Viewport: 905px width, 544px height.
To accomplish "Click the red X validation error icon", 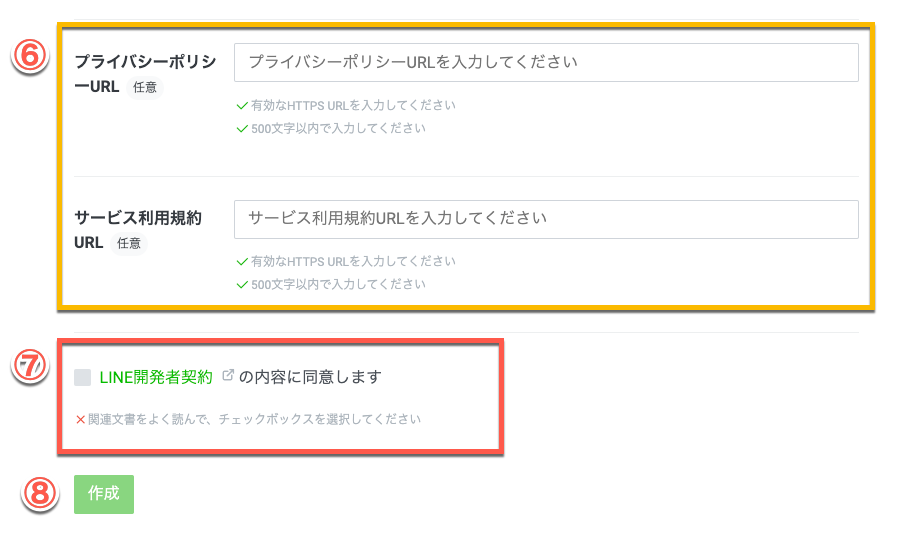I will pos(81,420).
